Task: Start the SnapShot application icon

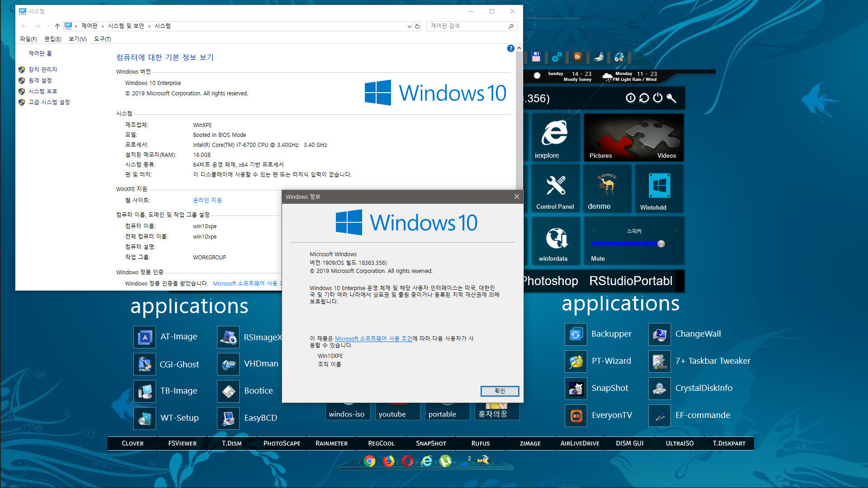Action: 576,389
